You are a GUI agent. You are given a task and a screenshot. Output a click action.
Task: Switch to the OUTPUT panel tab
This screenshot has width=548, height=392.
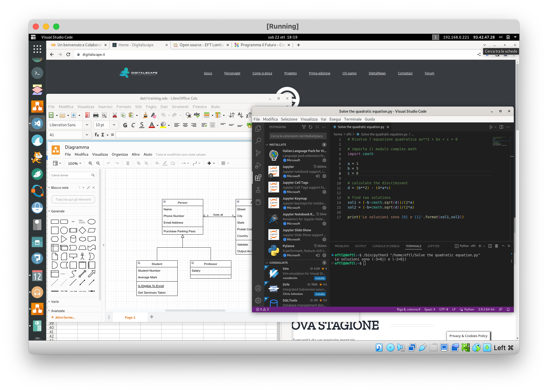pyautogui.click(x=360, y=246)
